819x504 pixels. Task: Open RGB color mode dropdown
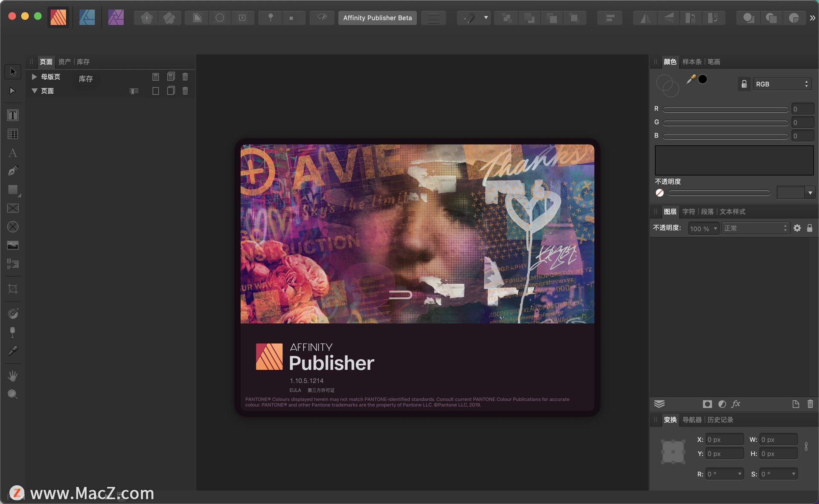tap(781, 84)
